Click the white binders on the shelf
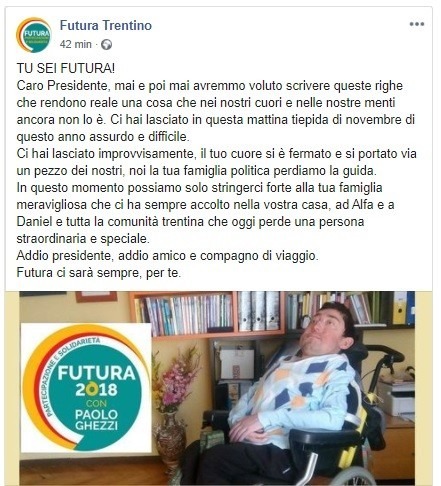This screenshot has width=441, height=486. tap(259, 311)
